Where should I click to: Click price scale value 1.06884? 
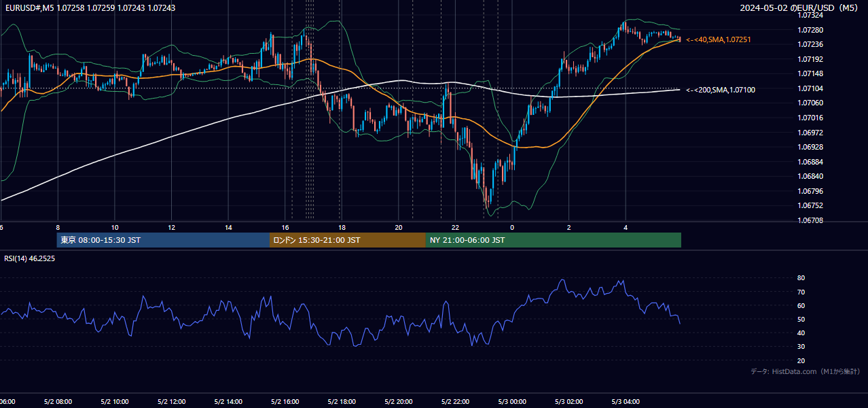click(811, 162)
